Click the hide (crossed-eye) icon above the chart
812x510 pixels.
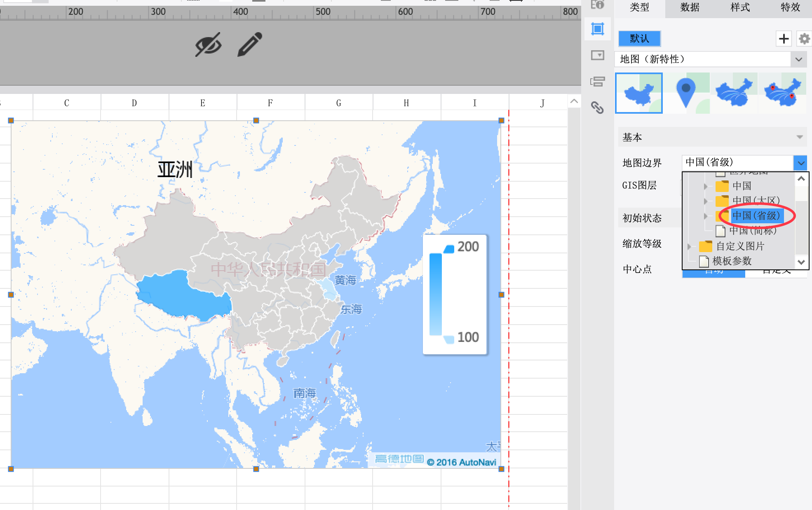(208, 44)
